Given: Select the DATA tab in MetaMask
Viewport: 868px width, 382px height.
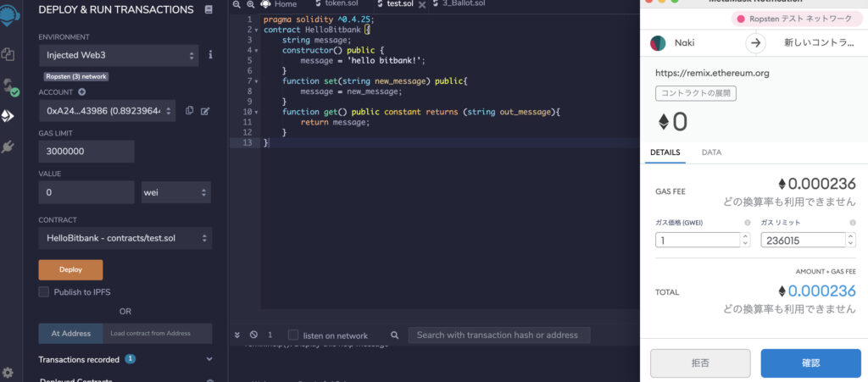Looking at the screenshot, I should pos(711,152).
